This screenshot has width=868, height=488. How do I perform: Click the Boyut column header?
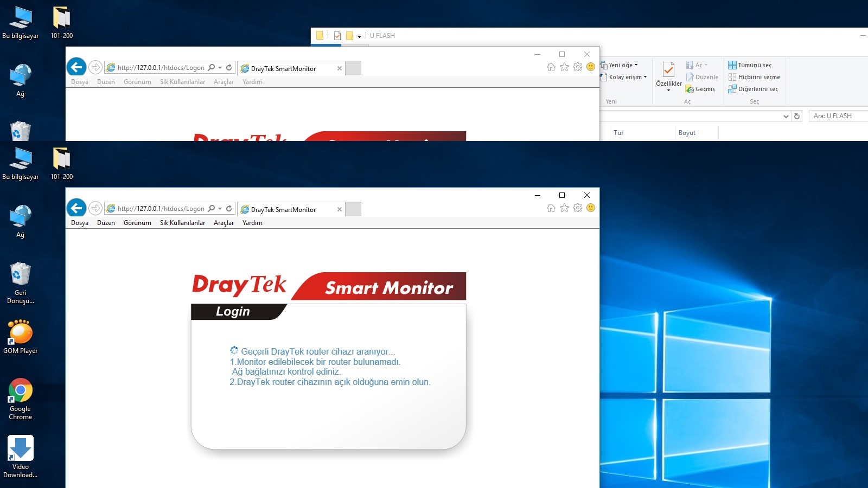(687, 133)
